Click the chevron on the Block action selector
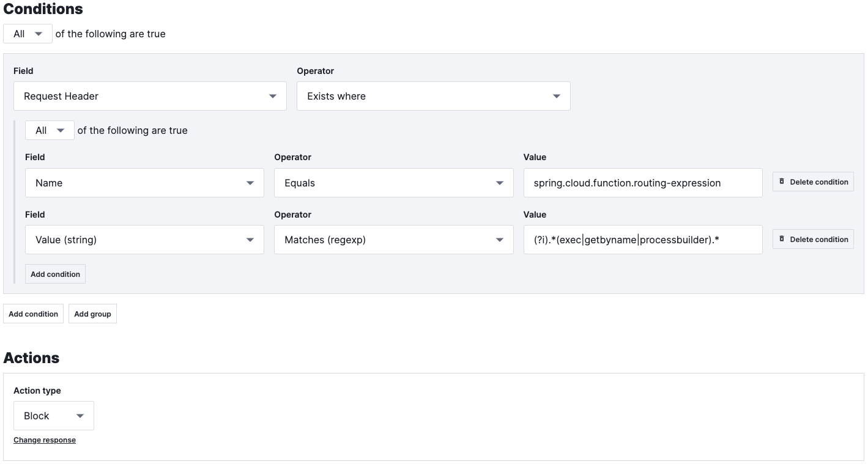Screen dimensions: 868x467 pyautogui.click(x=80, y=415)
